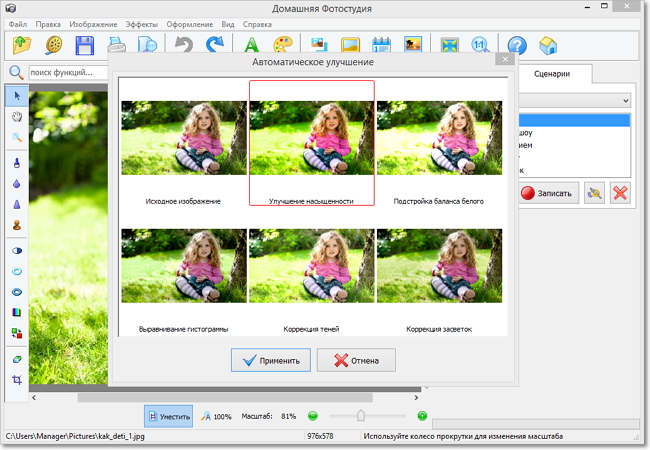Click the film reel toolbar icon
The height and width of the screenshot is (450, 650).
(x=53, y=45)
